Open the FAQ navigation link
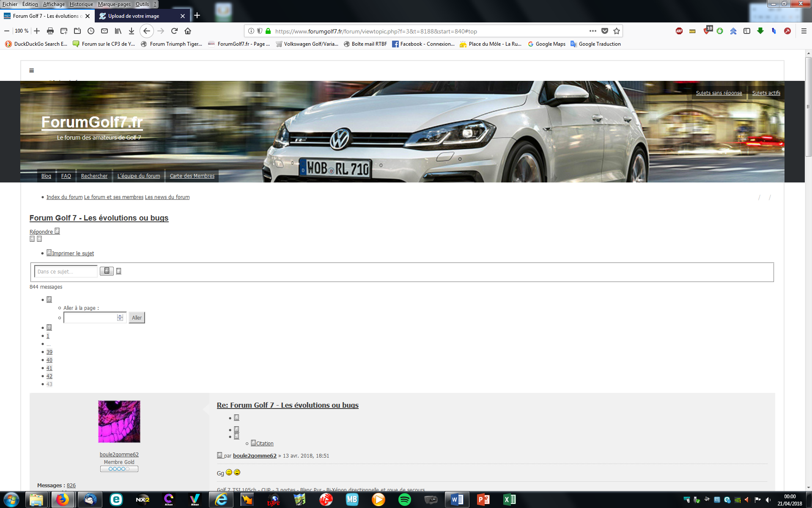The image size is (812, 508). click(x=66, y=176)
